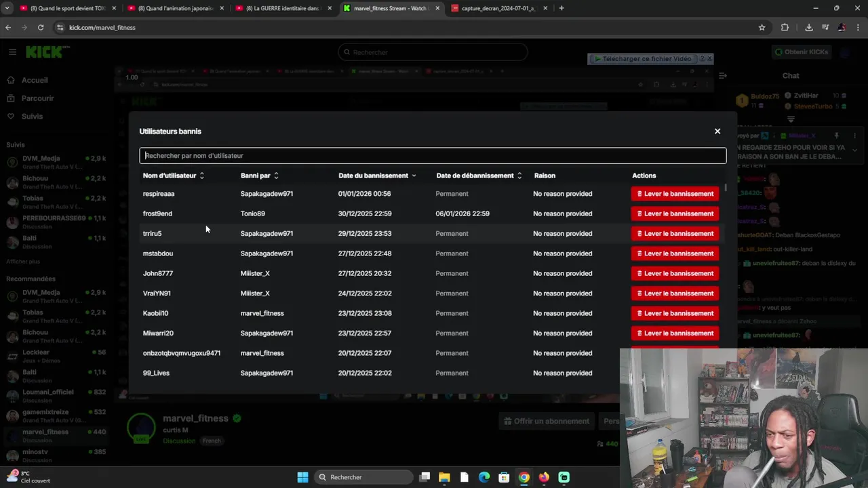Click Tonio89 in Banni par column

pyautogui.click(x=252, y=213)
